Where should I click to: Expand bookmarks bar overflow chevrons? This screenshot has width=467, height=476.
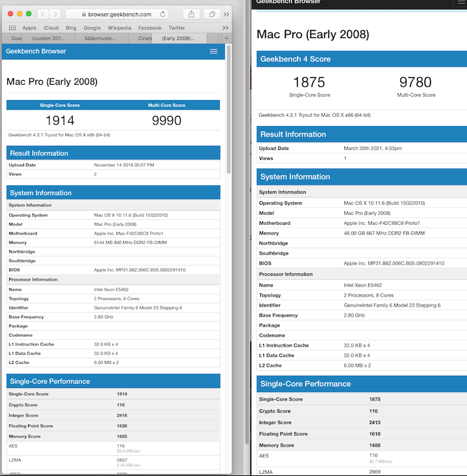225,27
